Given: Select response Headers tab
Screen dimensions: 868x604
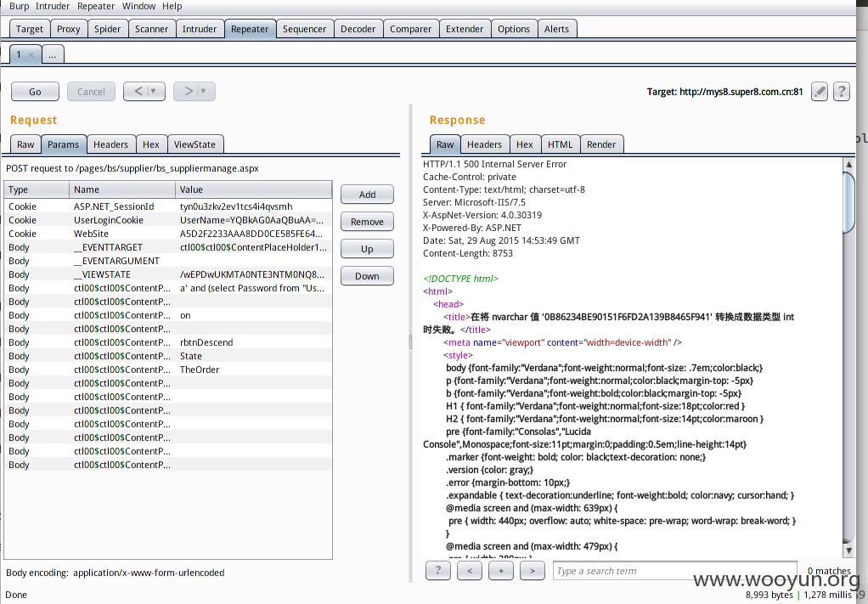Looking at the screenshot, I should [484, 144].
